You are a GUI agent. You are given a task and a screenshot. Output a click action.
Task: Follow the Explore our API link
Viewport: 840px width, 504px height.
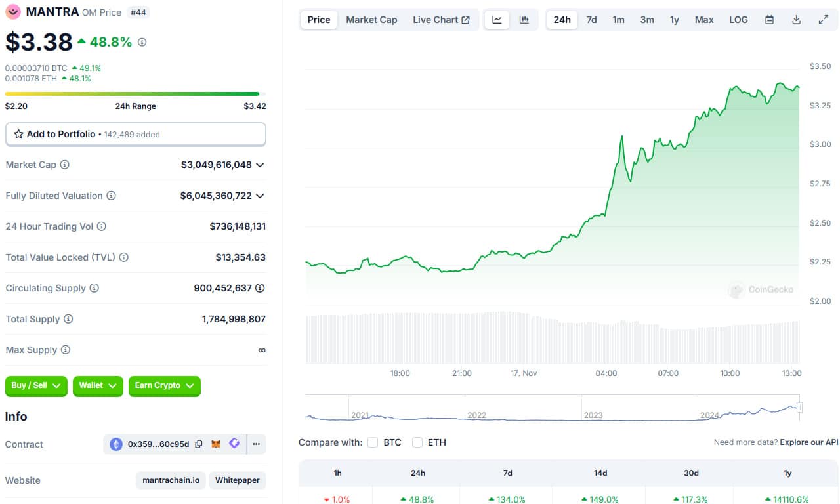coord(809,442)
